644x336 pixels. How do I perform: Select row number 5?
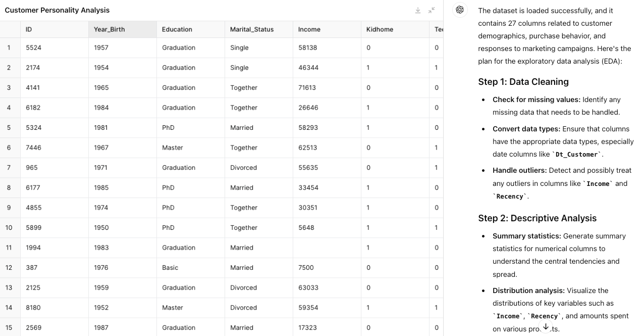9,128
